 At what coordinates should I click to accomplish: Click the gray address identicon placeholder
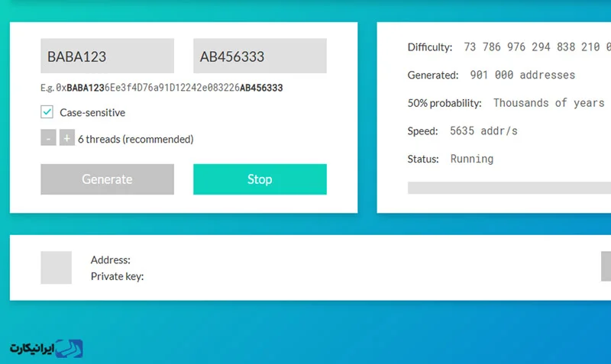pyautogui.click(x=56, y=267)
